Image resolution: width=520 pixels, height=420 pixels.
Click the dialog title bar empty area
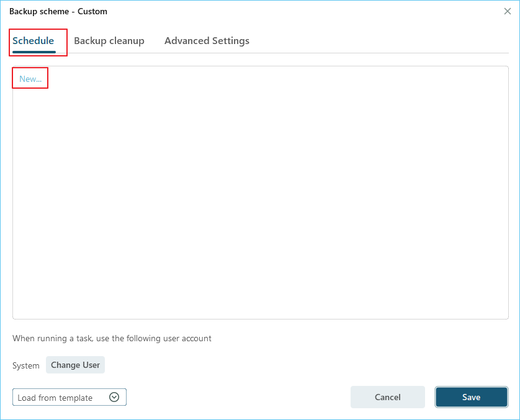(298, 11)
